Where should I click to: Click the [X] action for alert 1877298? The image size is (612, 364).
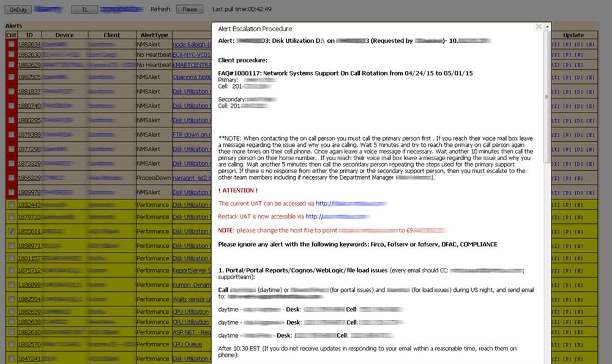591,149
